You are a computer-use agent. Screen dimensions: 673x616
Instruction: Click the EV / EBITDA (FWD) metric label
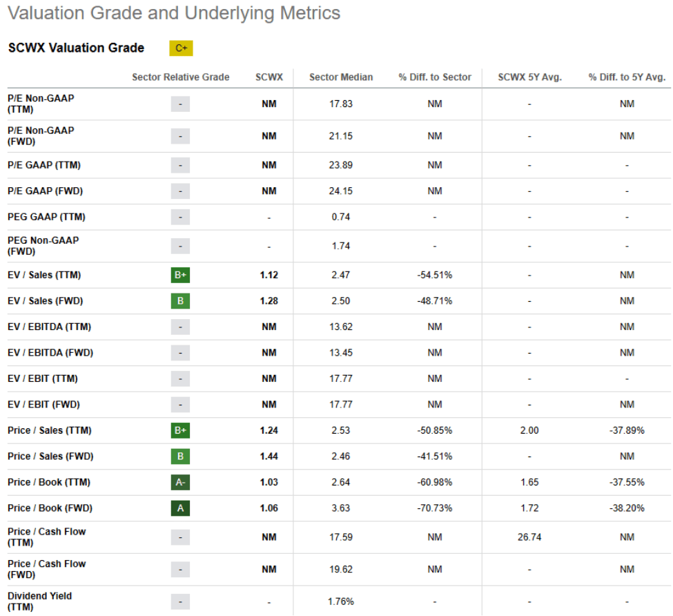(x=50, y=353)
